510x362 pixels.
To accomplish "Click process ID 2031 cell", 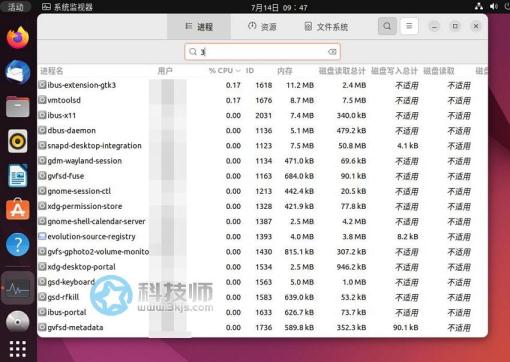I will (264, 115).
